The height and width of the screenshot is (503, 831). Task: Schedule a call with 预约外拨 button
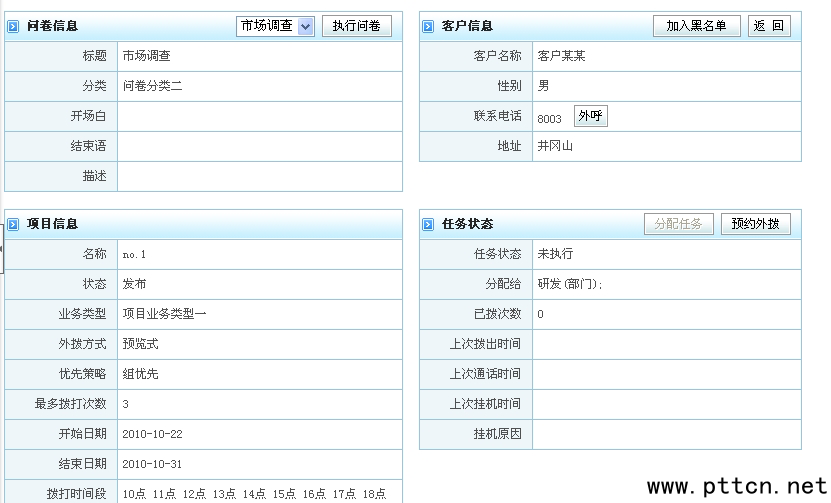pyautogui.click(x=756, y=224)
